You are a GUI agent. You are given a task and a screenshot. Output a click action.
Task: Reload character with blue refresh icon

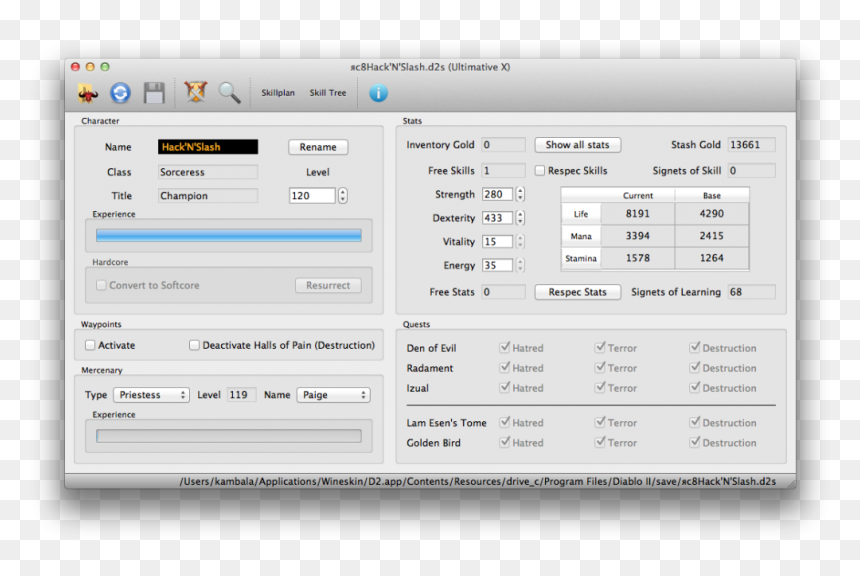pyautogui.click(x=121, y=93)
